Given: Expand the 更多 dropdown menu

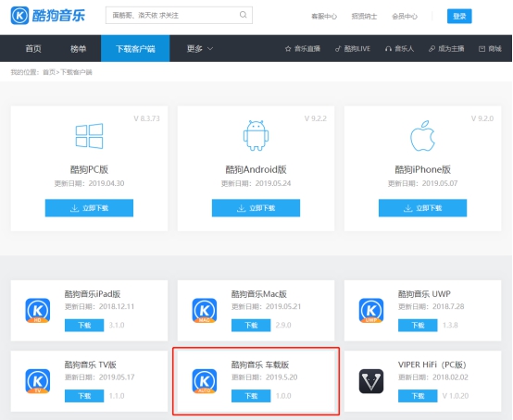Looking at the screenshot, I should 200,49.
